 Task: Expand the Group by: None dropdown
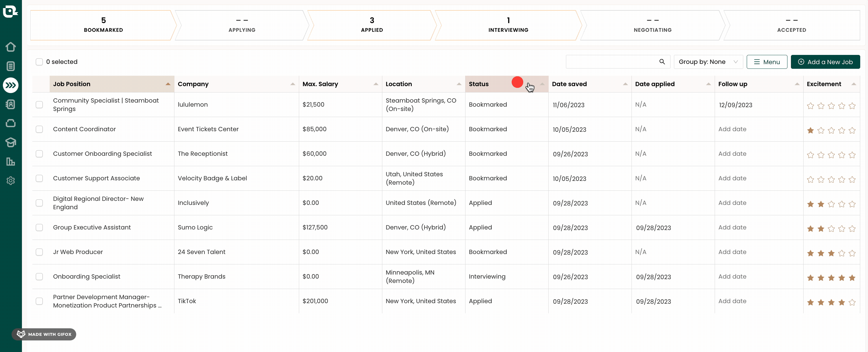[708, 62]
